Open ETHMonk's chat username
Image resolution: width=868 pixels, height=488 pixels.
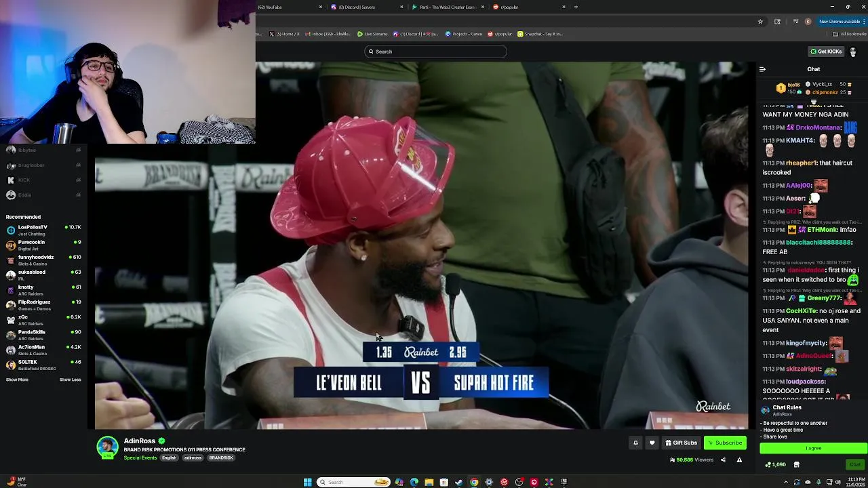pyautogui.click(x=821, y=230)
